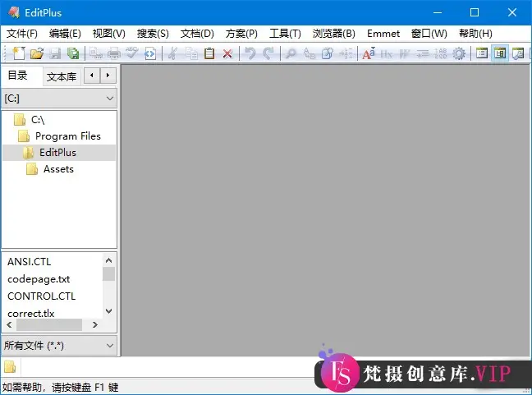Click file list scroll right arrow
532x395 pixels.
coord(95,324)
